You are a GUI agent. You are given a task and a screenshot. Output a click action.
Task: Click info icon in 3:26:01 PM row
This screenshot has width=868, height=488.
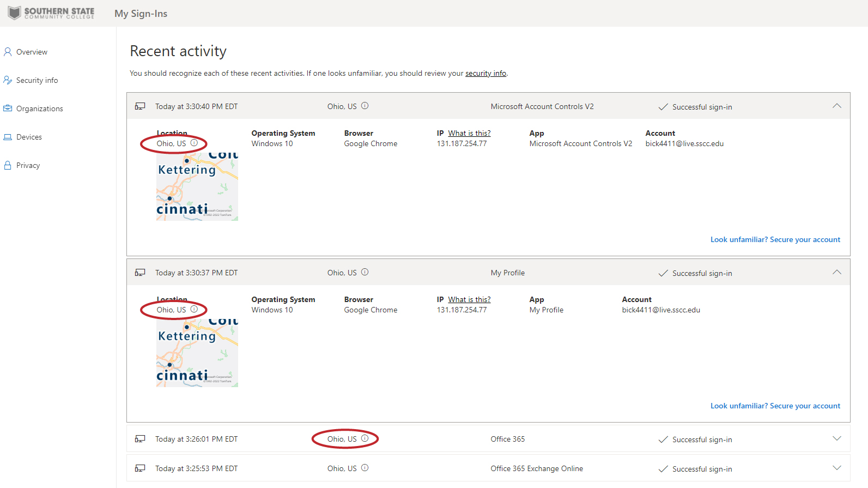[x=365, y=438]
